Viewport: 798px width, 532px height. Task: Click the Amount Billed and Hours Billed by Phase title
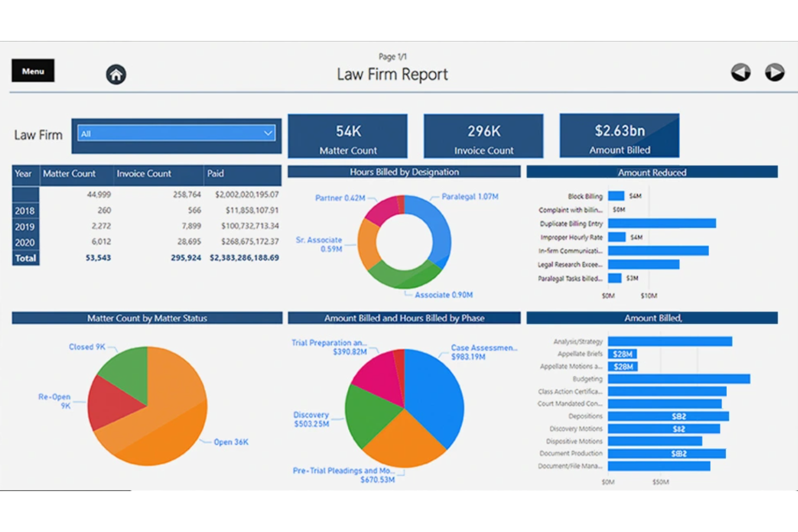coord(404,318)
